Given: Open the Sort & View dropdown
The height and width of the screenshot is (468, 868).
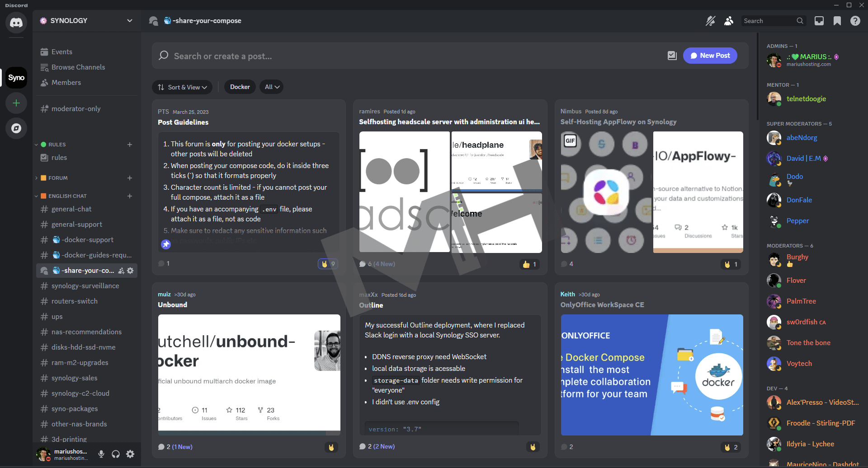Looking at the screenshot, I should 182,87.
